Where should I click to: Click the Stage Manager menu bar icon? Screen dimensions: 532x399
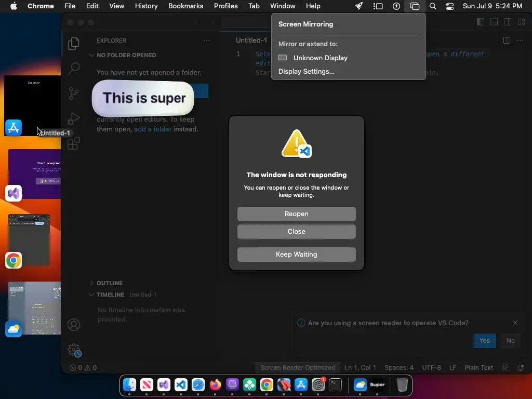[378, 6]
